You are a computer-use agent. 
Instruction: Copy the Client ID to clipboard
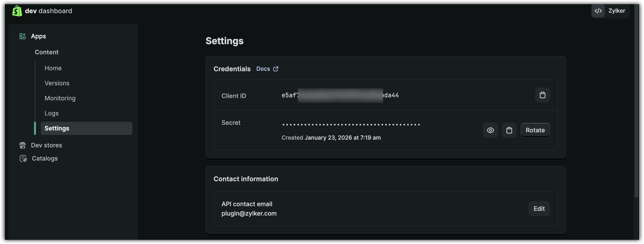[542, 95]
